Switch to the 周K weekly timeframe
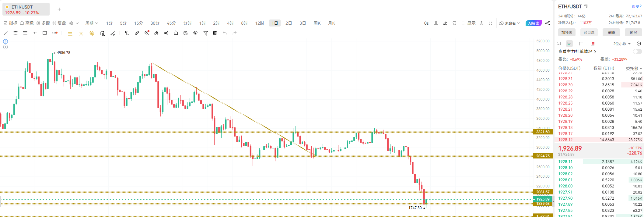Viewport: 644px width, 217px height. point(317,23)
